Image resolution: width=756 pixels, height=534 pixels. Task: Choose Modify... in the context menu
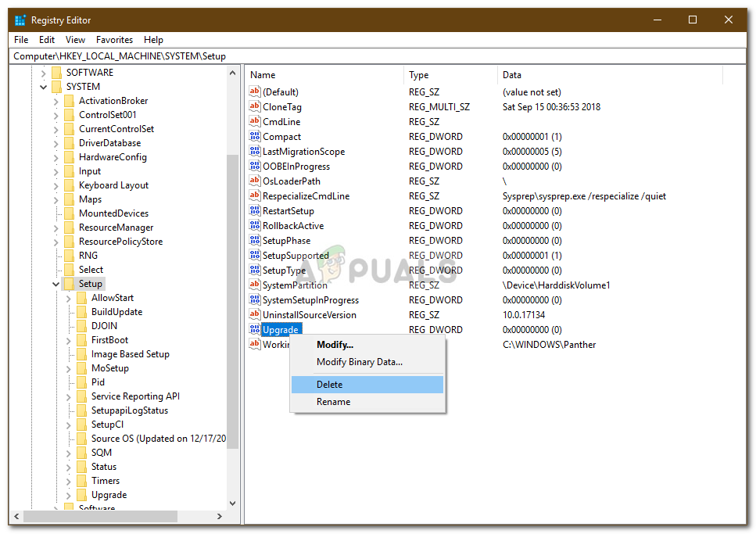point(367,345)
